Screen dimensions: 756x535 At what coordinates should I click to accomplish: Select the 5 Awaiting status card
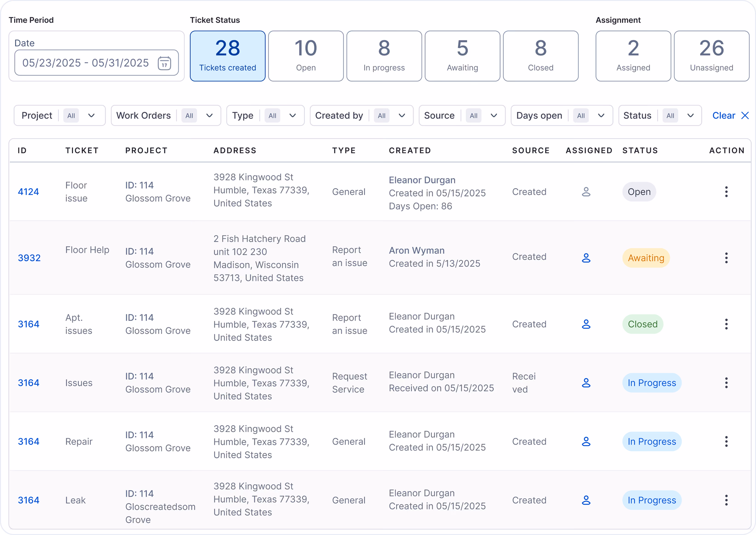point(462,56)
